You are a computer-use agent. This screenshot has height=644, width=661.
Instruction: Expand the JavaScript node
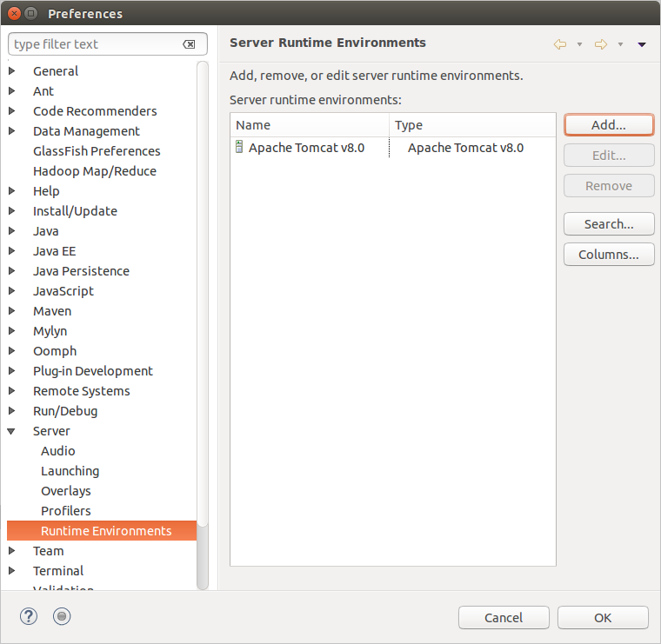(12, 290)
